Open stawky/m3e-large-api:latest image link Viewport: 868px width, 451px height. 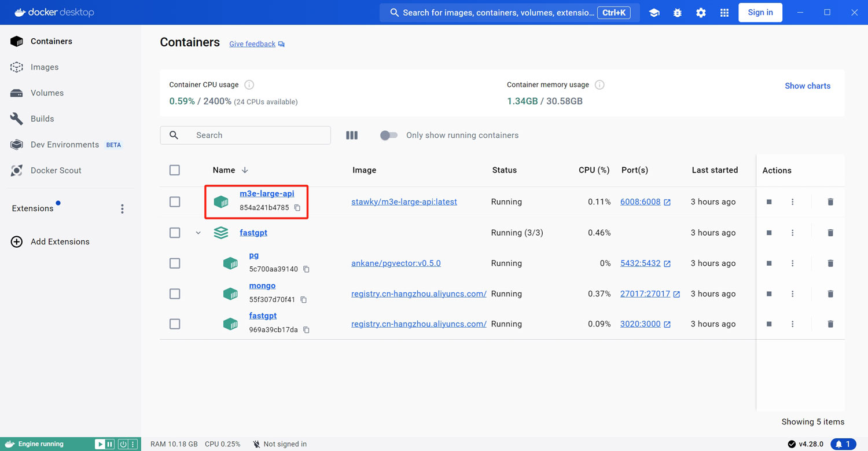pyautogui.click(x=404, y=202)
